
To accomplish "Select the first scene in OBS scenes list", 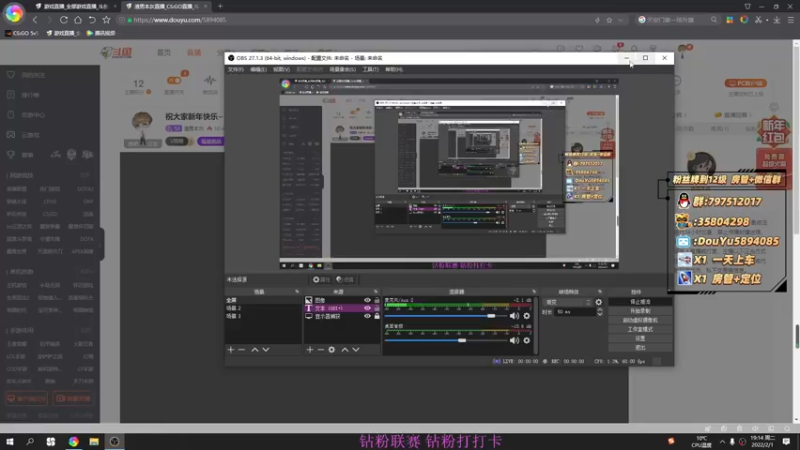I will pyautogui.click(x=263, y=300).
